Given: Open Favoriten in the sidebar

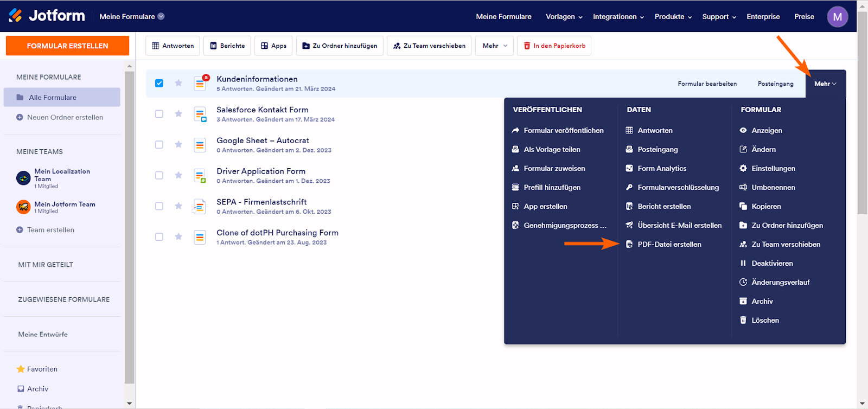Looking at the screenshot, I should pos(37,369).
